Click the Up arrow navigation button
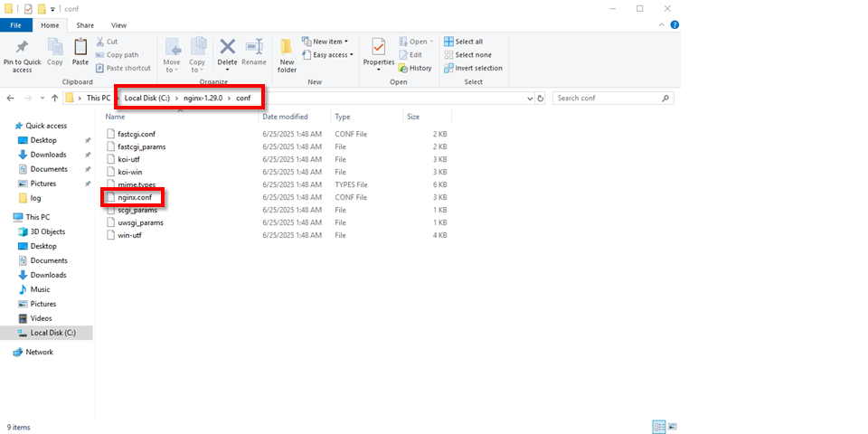The image size is (868, 434). [x=55, y=98]
